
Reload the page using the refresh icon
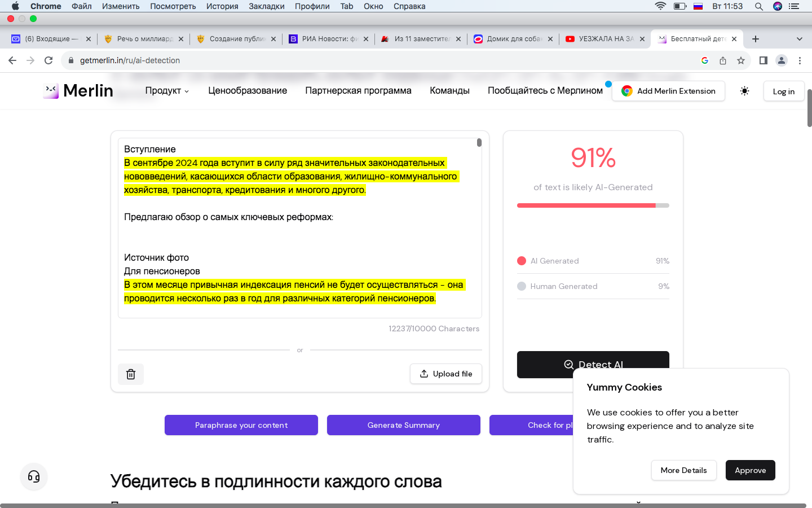point(48,60)
